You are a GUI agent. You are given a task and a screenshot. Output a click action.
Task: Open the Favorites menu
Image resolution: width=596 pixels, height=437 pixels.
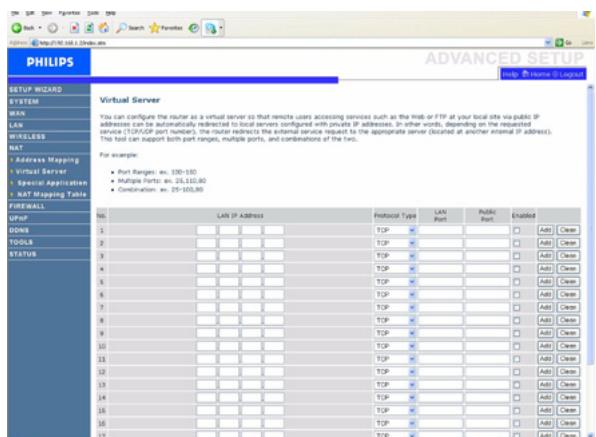point(69,13)
